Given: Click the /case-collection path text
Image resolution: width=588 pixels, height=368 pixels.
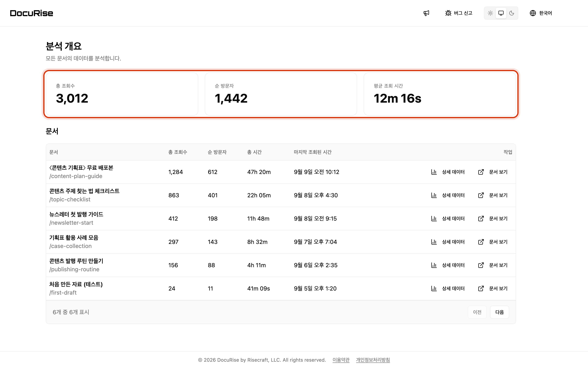Looking at the screenshot, I should tap(70, 246).
